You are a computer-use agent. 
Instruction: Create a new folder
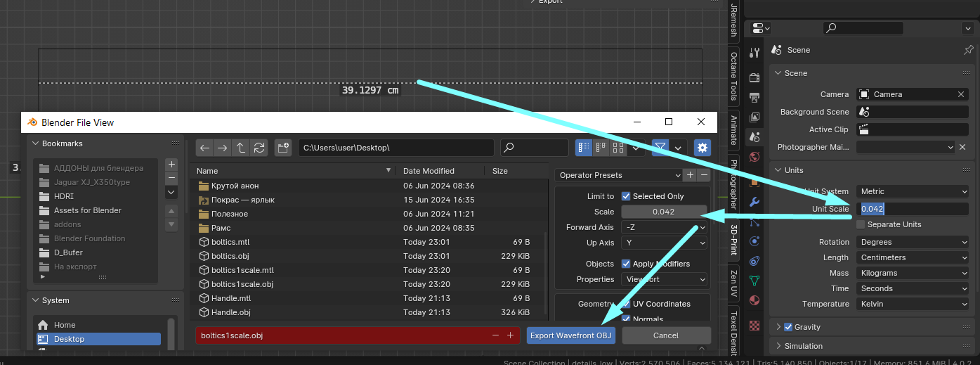click(x=283, y=148)
